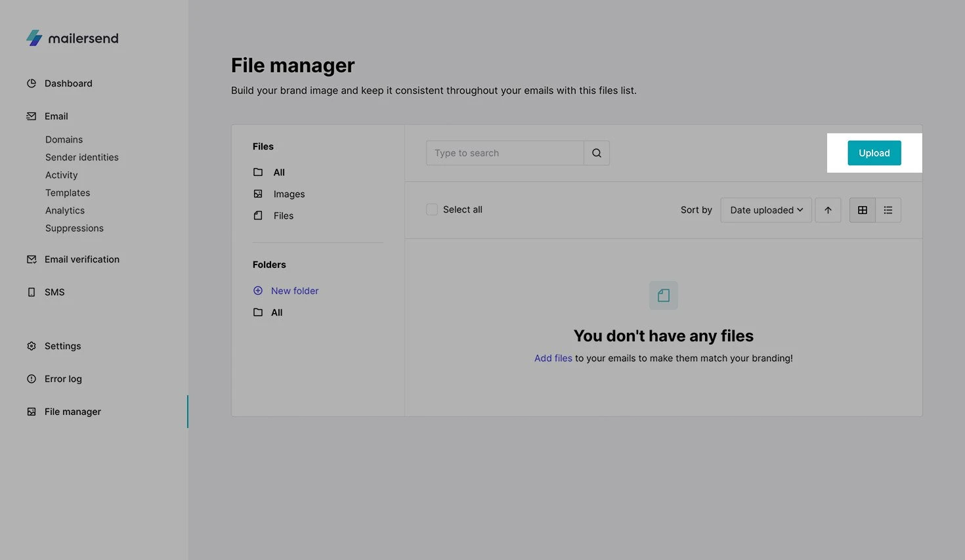The height and width of the screenshot is (560, 965).
Task: Select the All folder under Folders
Action: point(276,312)
